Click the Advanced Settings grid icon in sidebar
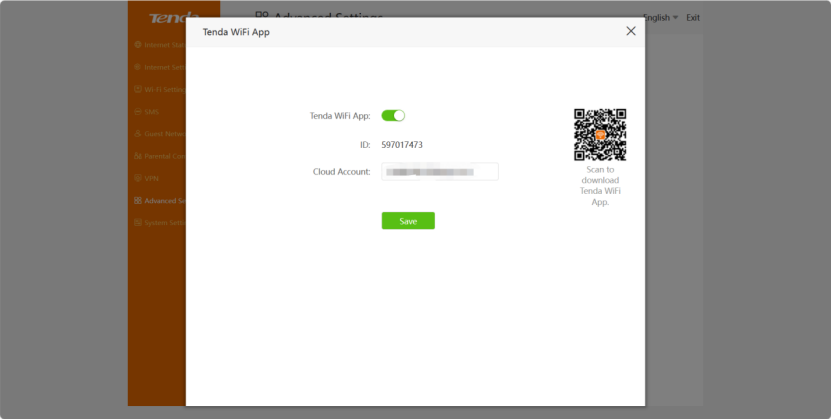Image resolution: width=831 pixels, height=419 pixels. (137, 200)
